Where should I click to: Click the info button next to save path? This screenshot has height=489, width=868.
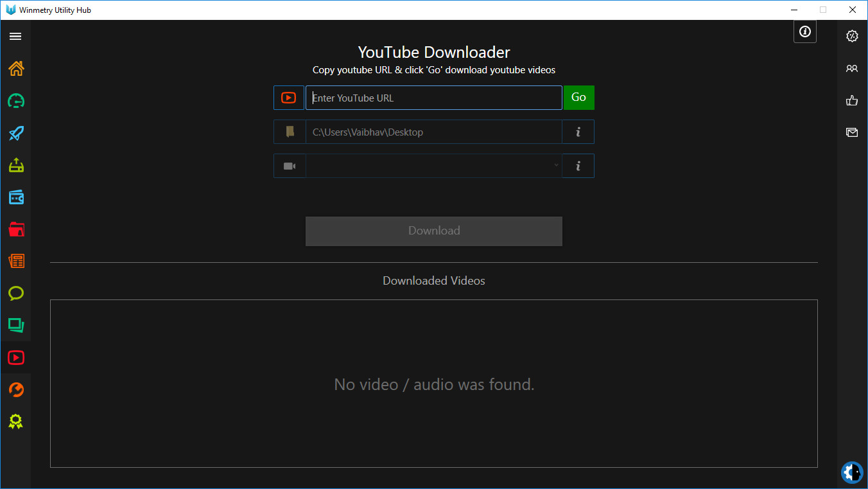pyautogui.click(x=578, y=132)
